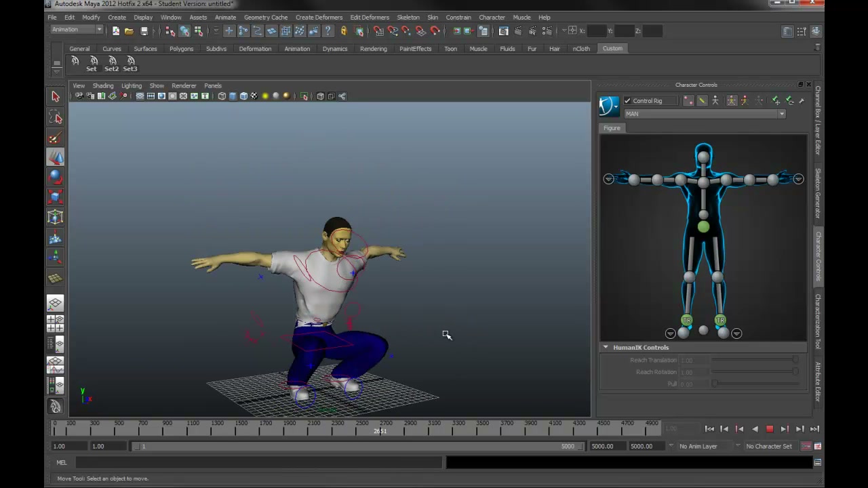
Task: Select the Rotate tool sphere icon
Action: tap(56, 177)
